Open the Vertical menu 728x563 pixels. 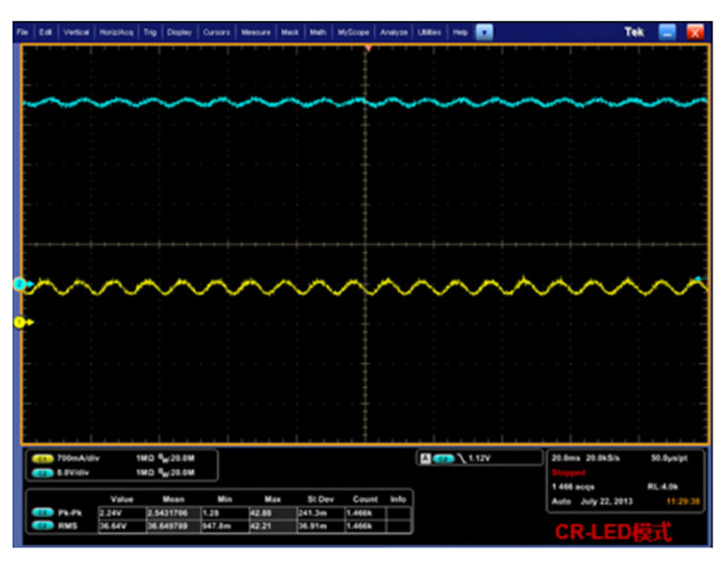[76, 32]
